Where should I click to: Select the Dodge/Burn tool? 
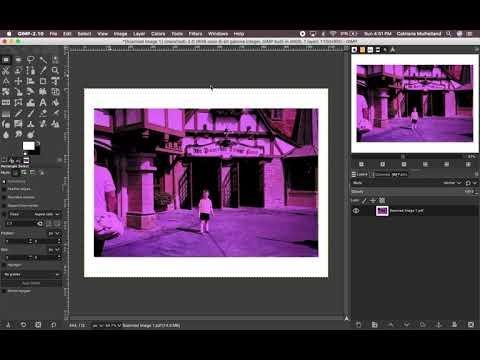pyautogui.click(x=31, y=135)
